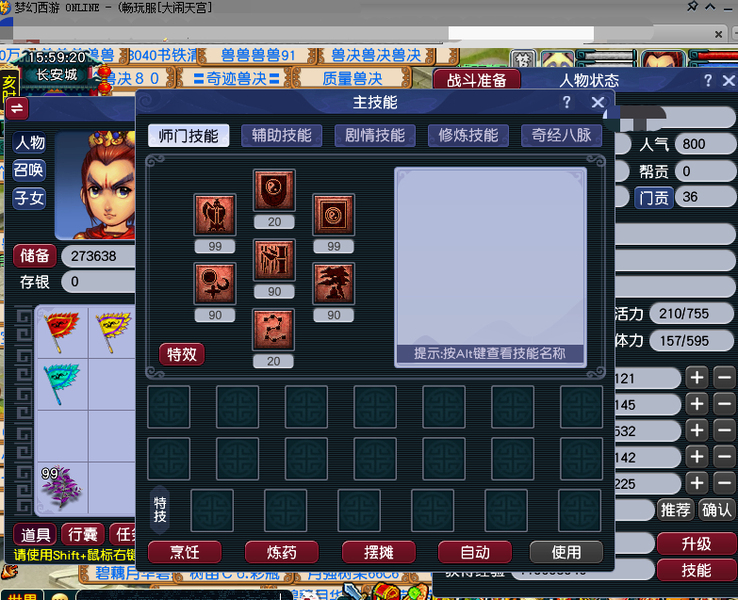Open the 战斗准备 tab

476,80
